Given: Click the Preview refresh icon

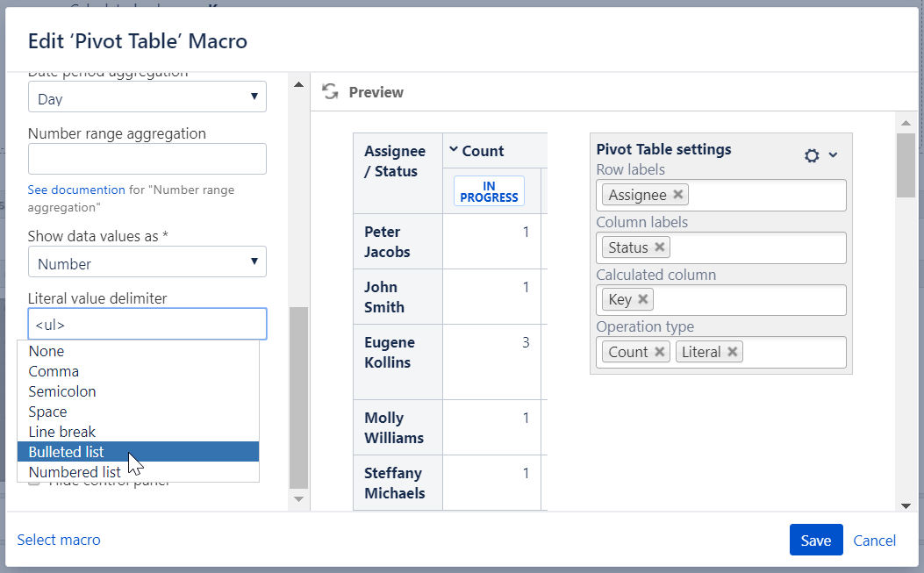Looking at the screenshot, I should tap(330, 92).
